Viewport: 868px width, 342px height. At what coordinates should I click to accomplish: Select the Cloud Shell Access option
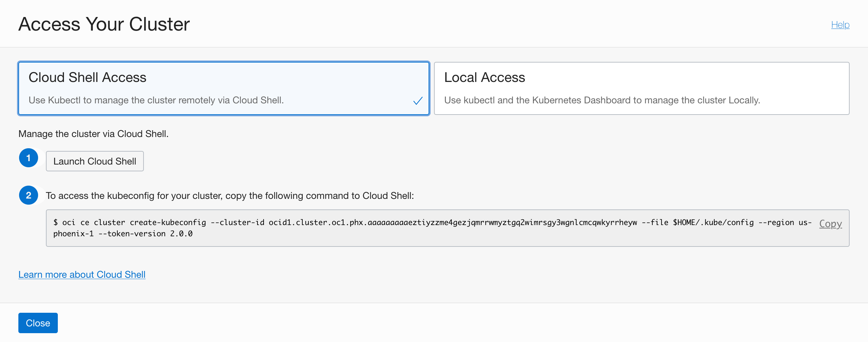point(224,88)
